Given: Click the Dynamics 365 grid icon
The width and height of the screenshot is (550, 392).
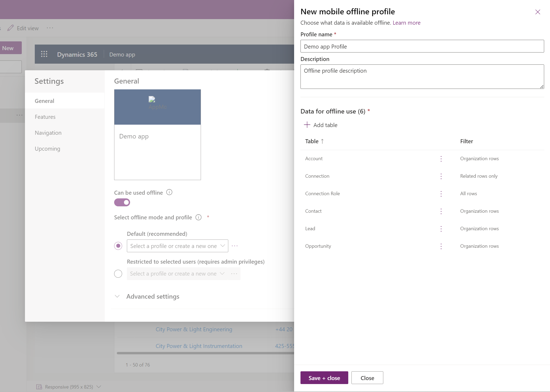Looking at the screenshot, I should [44, 54].
